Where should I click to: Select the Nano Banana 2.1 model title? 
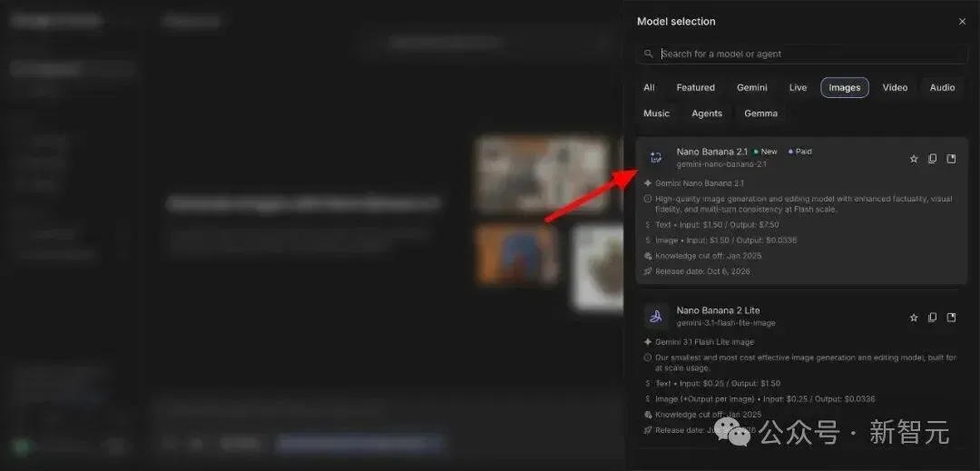pyautogui.click(x=712, y=152)
